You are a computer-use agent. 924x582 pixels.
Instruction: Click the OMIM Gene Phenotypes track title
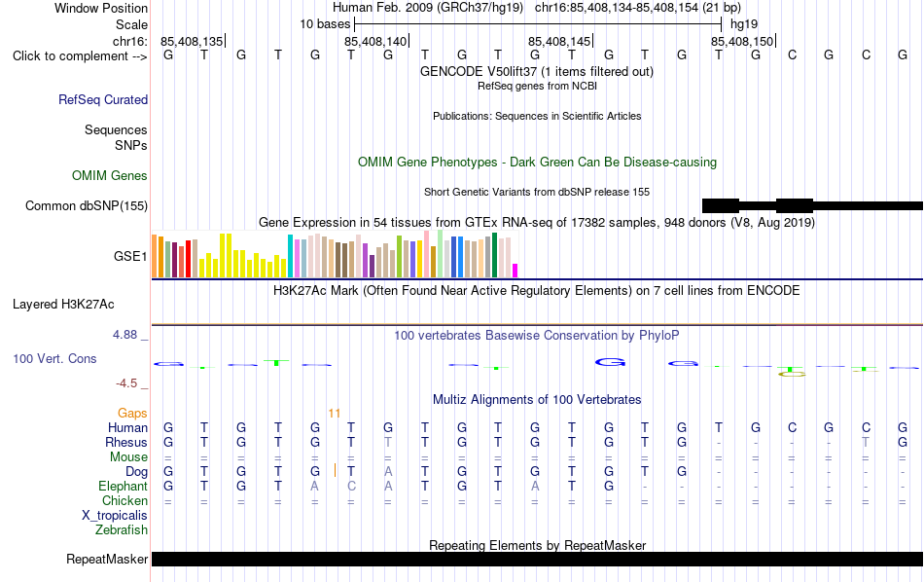(537, 163)
